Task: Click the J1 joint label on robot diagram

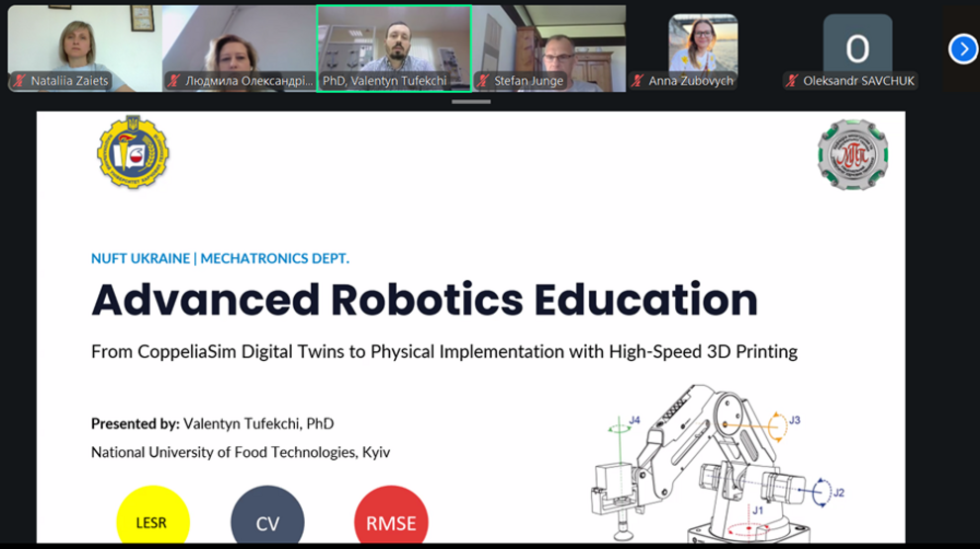Action: pos(757,510)
